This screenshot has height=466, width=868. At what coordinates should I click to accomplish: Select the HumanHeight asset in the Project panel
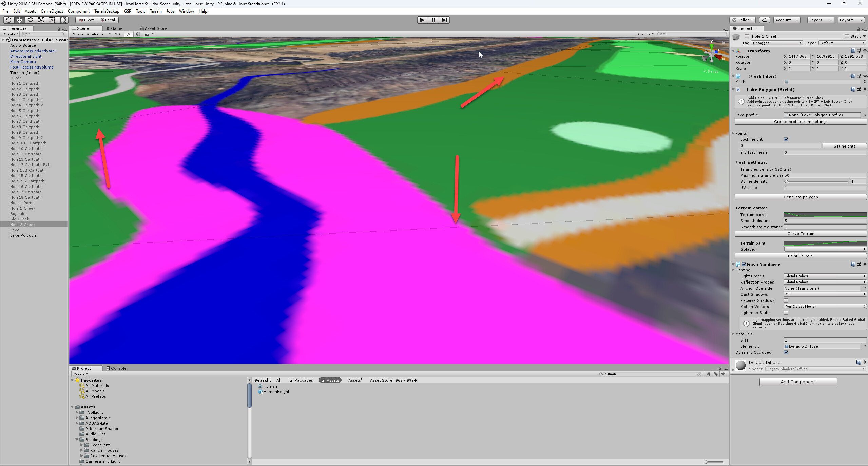(276, 391)
